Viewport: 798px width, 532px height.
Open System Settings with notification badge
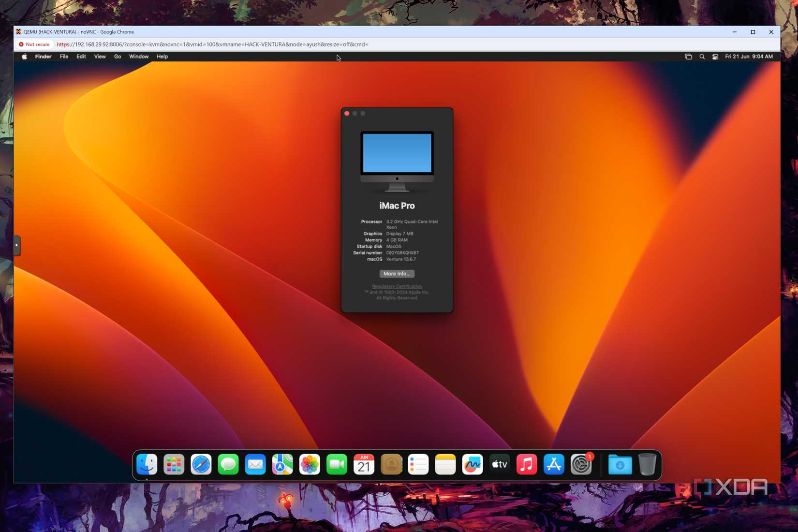[x=581, y=465]
